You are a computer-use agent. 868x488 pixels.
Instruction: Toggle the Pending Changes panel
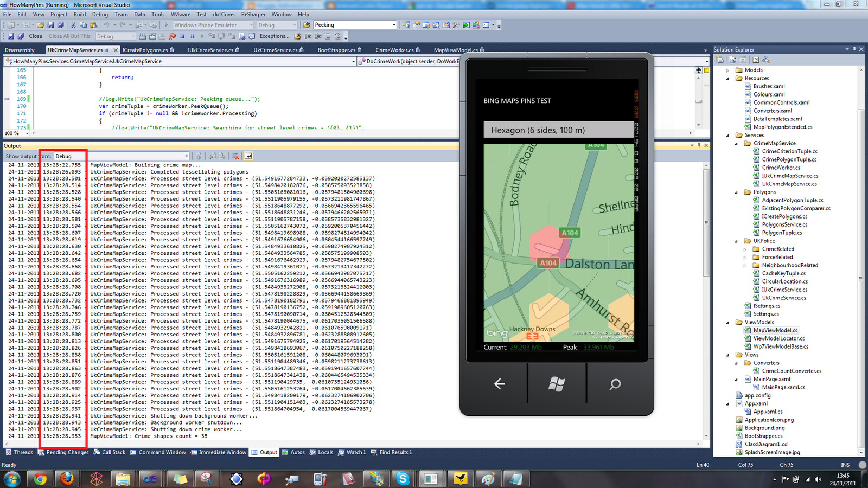click(x=63, y=452)
